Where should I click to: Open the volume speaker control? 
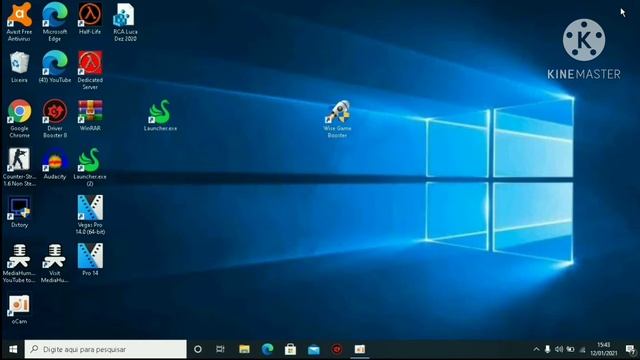pyautogui.click(x=559, y=349)
